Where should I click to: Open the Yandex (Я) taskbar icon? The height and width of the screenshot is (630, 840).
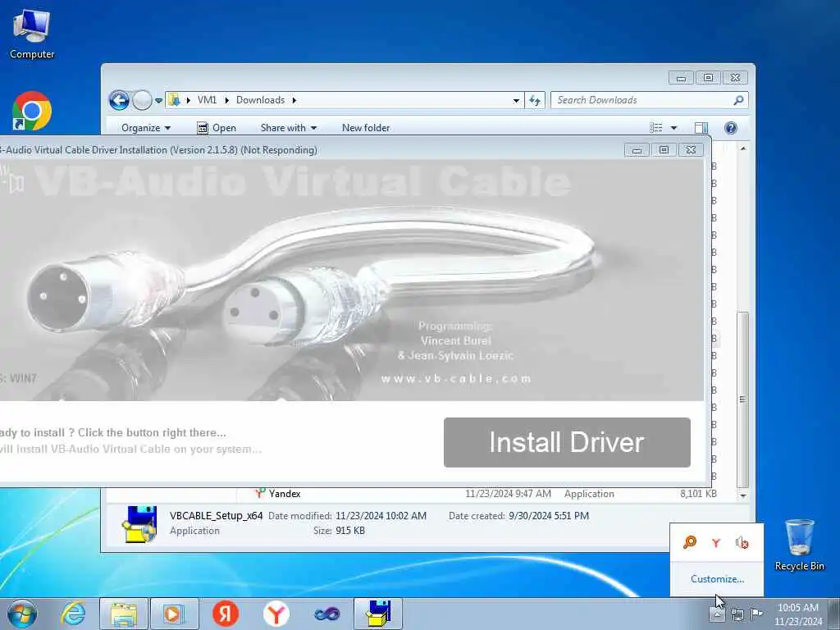226,614
